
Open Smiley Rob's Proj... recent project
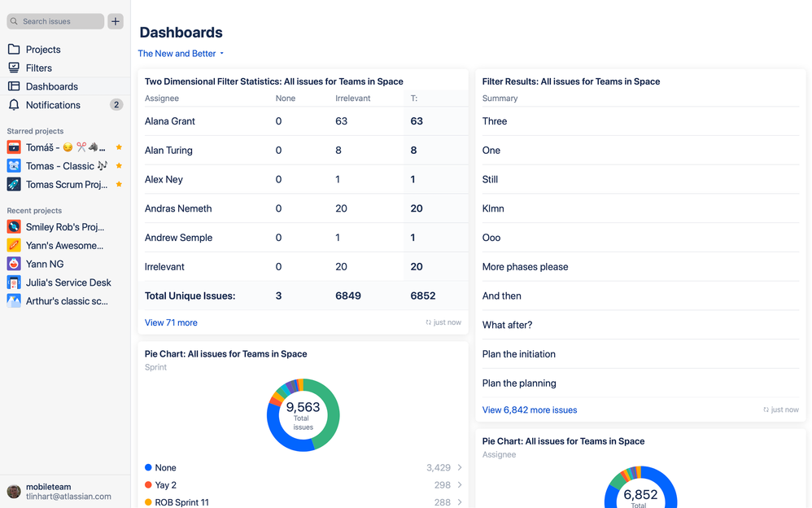click(x=65, y=227)
